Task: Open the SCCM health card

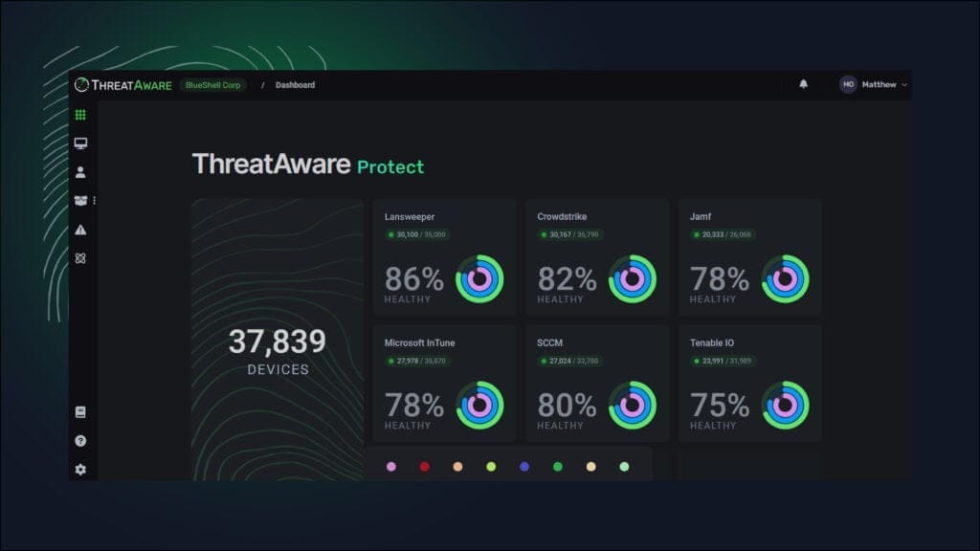Action: (597, 383)
